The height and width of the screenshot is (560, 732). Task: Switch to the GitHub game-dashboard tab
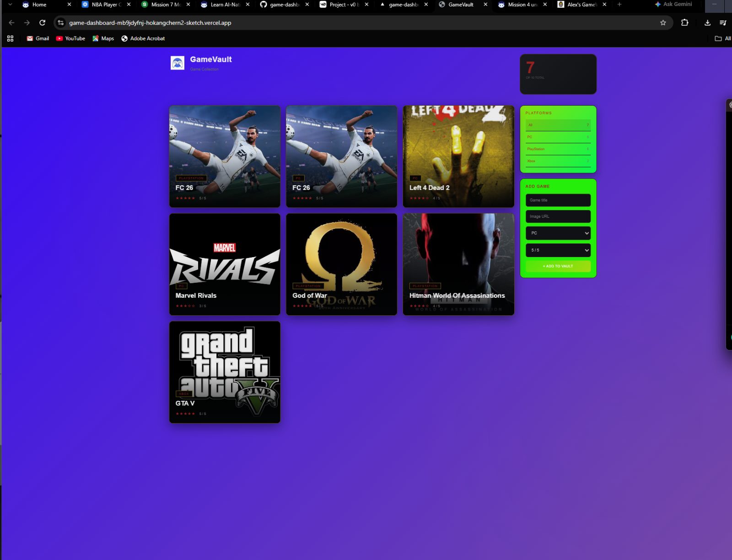click(280, 5)
